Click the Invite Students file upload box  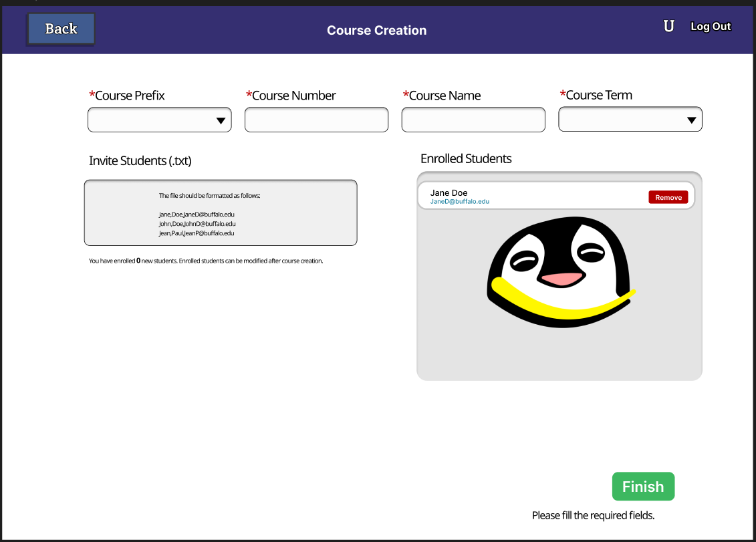click(x=221, y=213)
